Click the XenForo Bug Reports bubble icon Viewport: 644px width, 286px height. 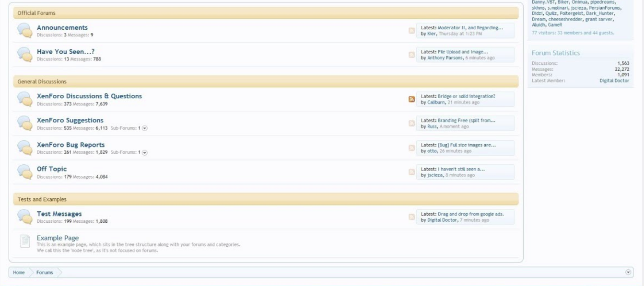coord(25,148)
